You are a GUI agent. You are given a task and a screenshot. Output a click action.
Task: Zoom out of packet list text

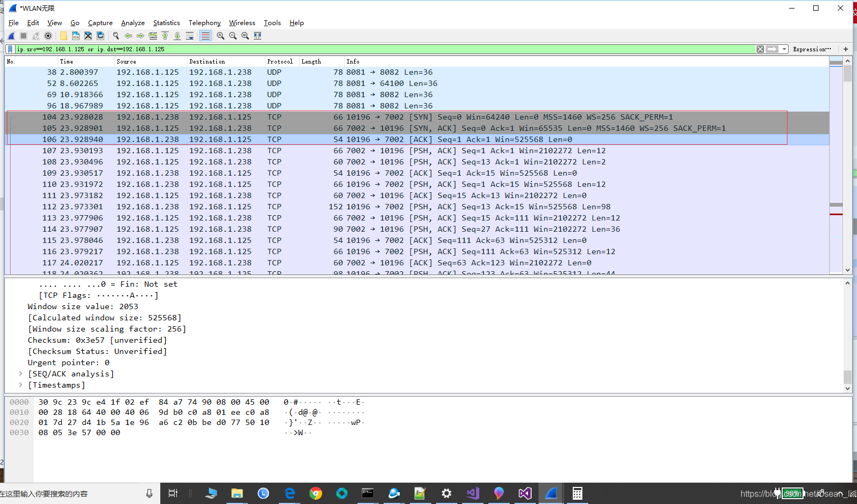[233, 36]
